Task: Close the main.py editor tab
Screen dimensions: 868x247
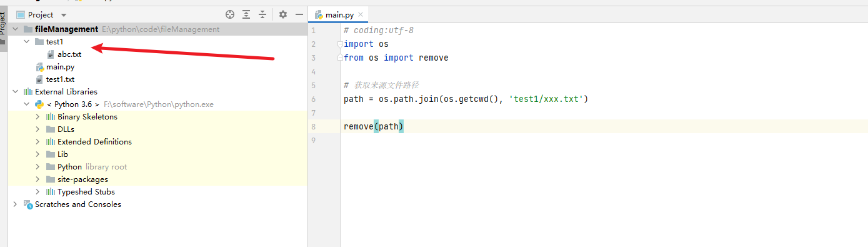Action: coord(361,14)
